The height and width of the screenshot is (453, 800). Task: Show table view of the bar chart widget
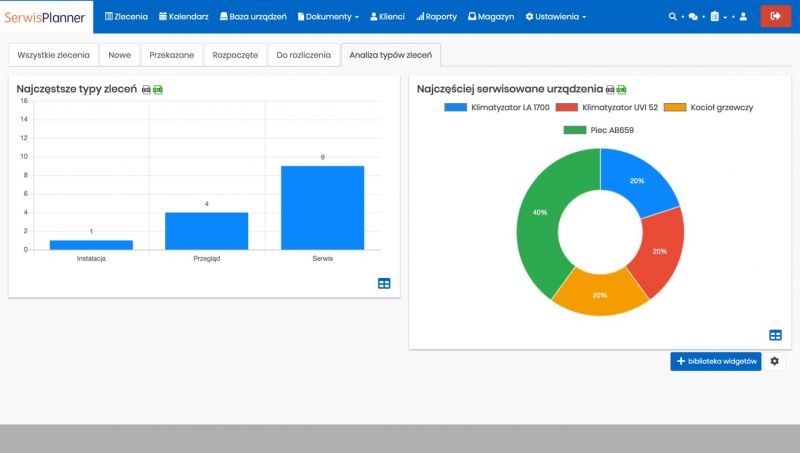384,284
